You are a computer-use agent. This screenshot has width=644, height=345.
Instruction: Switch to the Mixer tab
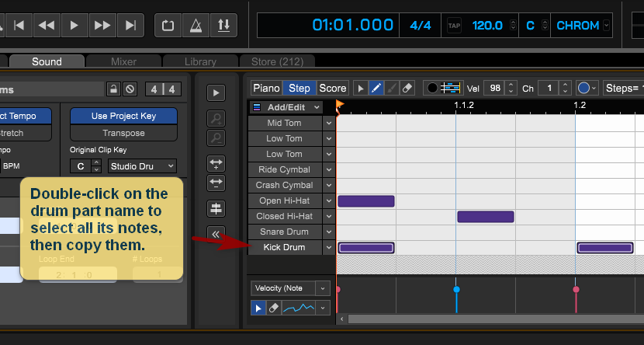tap(123, 61)
